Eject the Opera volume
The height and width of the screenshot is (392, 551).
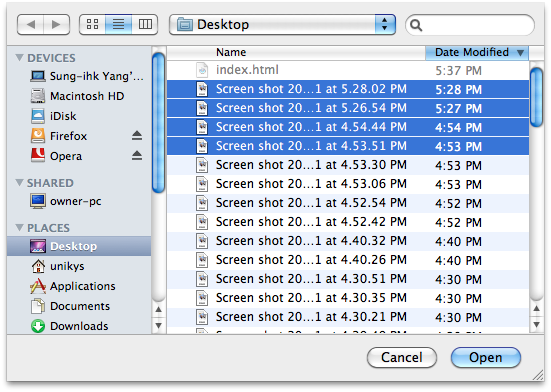coord(137,155)
